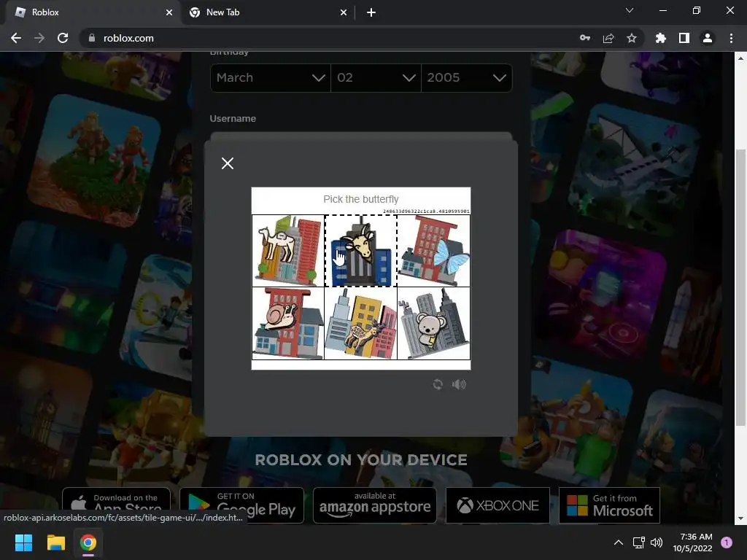Open the volume tray icon

(x=657, y=542)
